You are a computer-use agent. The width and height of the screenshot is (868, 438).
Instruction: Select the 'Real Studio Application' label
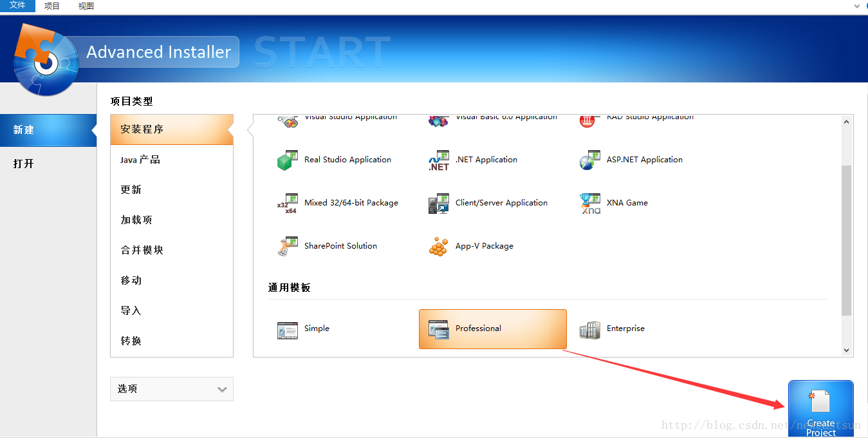click(347, 160)
